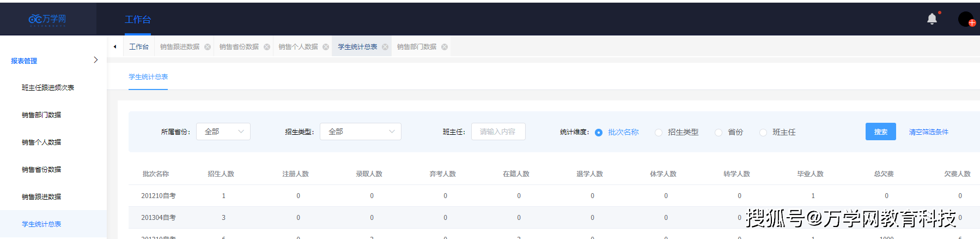Close the 销售跟进数据 tab

208,47
